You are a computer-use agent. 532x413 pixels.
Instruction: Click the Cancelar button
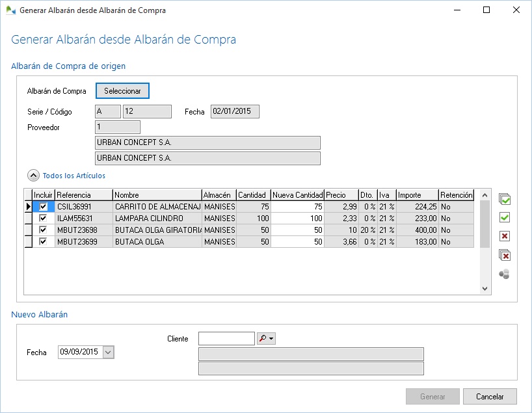point(490,397)
